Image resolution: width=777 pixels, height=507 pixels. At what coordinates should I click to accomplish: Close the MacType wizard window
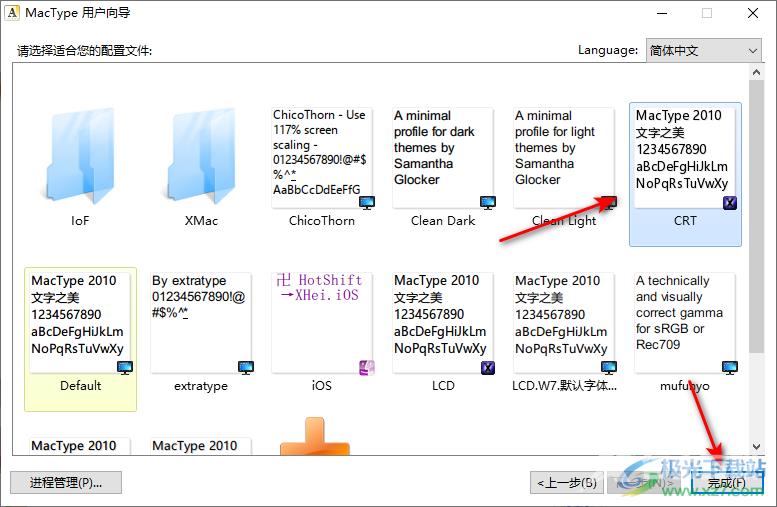pyautogui.click(x=753, y=13)
